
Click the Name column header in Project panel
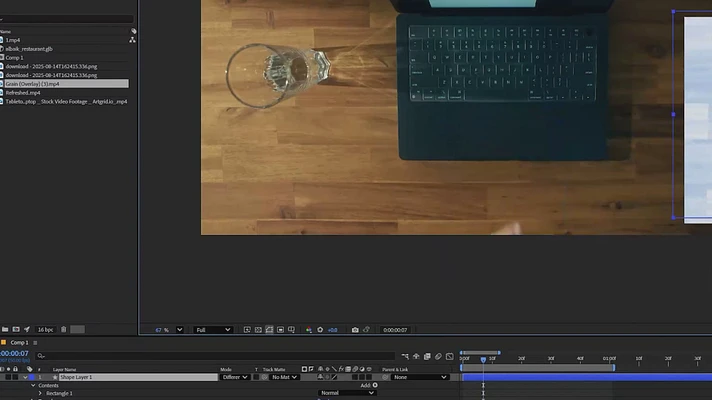click(x=5, y=31)
